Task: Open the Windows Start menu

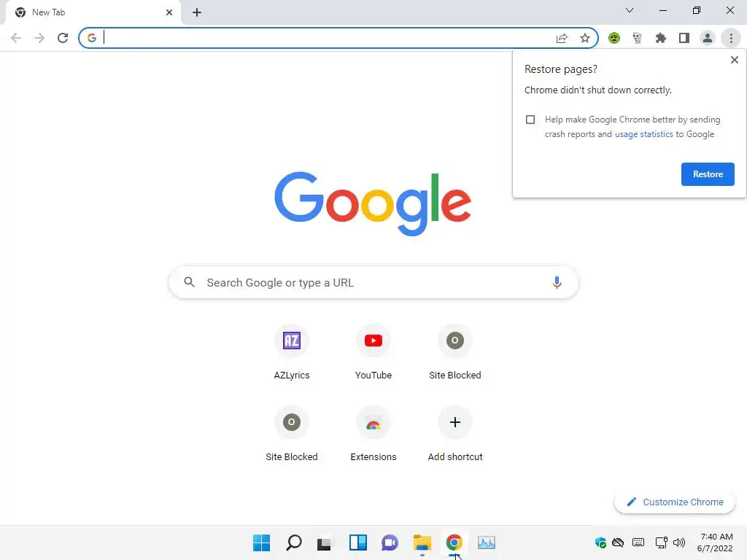Action: point(262,542)
